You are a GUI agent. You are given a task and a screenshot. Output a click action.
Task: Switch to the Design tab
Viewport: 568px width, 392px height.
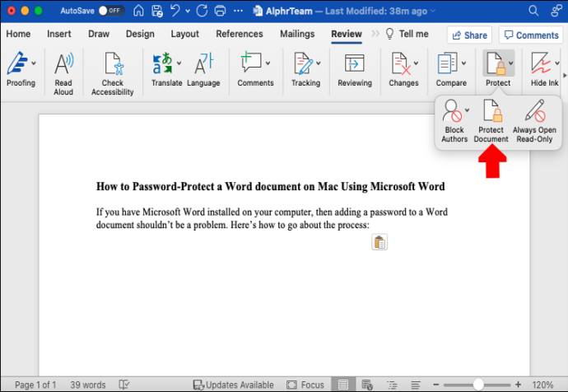[x=140, y=34]
